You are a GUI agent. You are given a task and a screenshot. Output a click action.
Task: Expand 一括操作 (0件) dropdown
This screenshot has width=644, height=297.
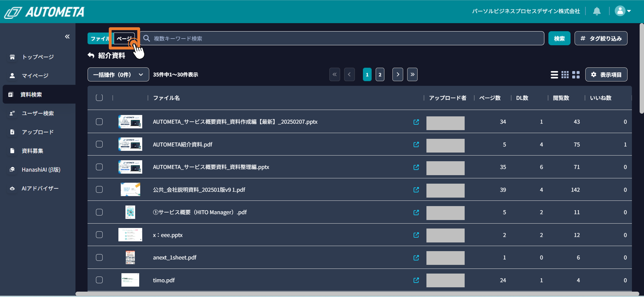tap(118, 74)
